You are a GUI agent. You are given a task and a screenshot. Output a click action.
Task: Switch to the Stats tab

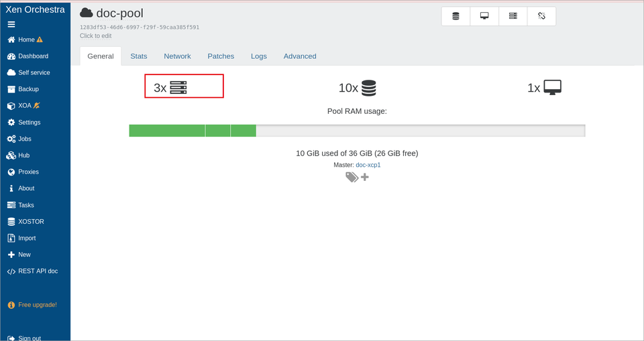[x=139, y=56]
